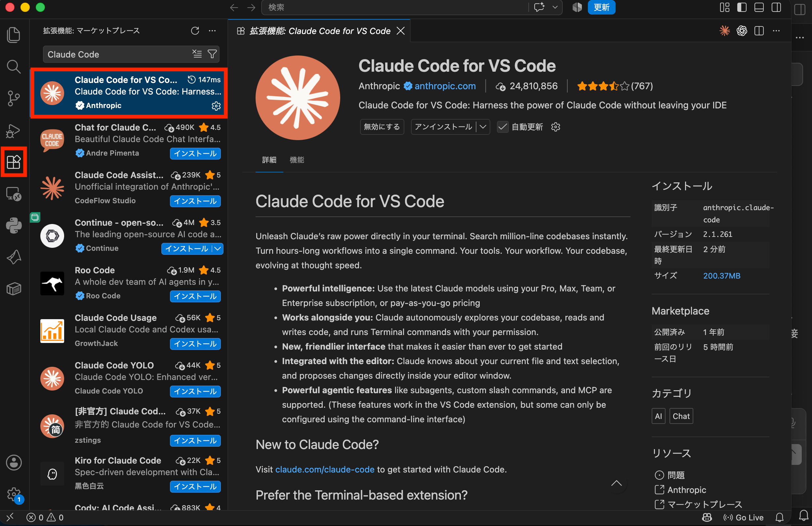This screenshot has width=812, height=526.
Task: Refresh the extensions marketplace list
Action: point(195,31)
